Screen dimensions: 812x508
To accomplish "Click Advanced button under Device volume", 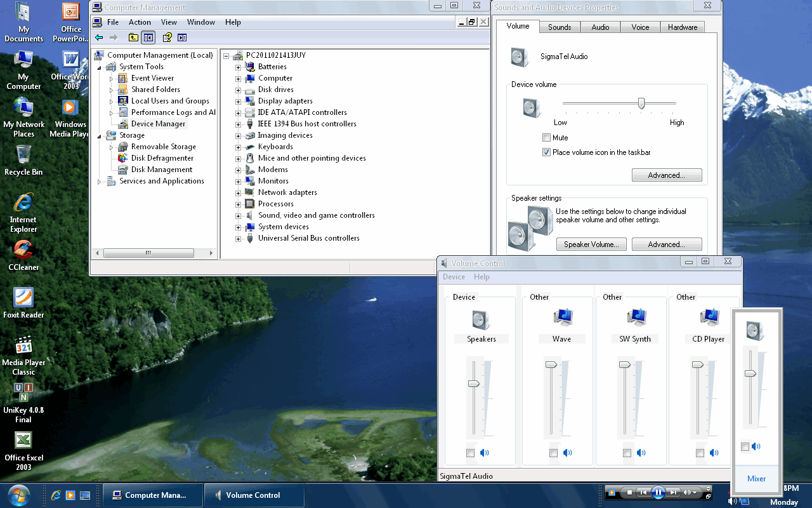I will [x=667, y=175].
